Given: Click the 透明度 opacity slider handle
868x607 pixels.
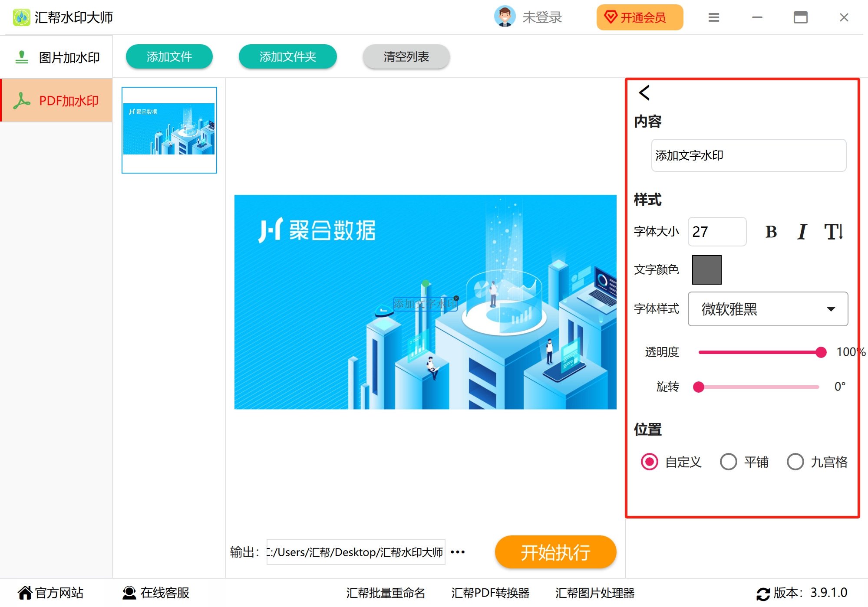Looking at the screenshot, I should [821, 352].
